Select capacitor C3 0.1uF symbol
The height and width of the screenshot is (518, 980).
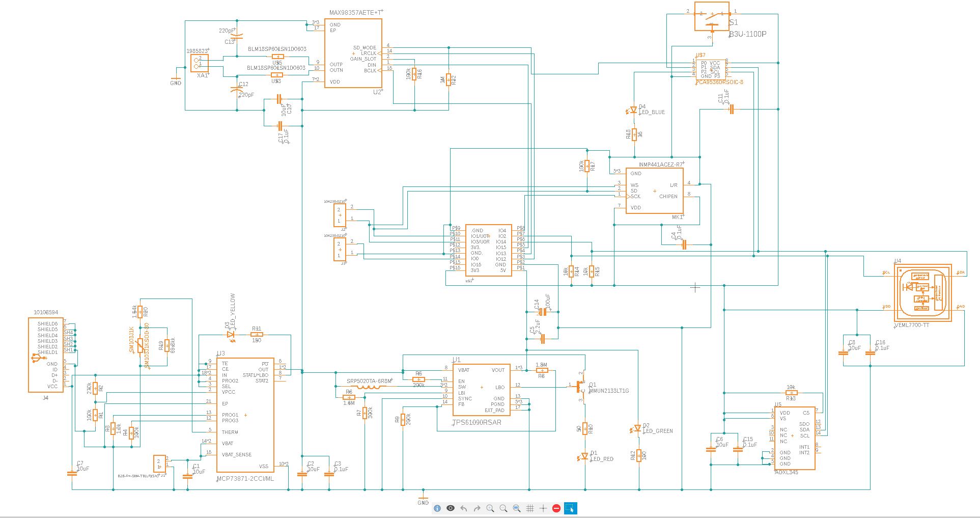pos(329,474)
